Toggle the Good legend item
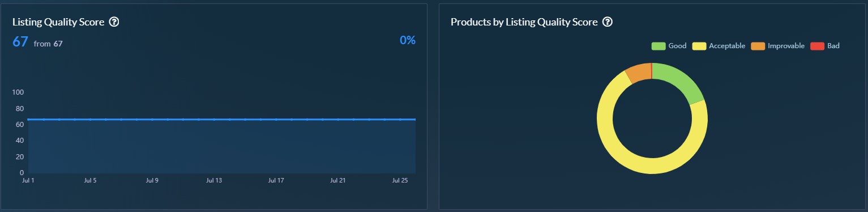 click(669, 46)
